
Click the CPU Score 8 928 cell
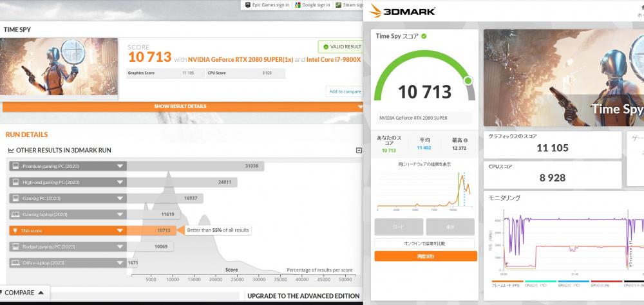pyautogui.click(x=245, y=73)
